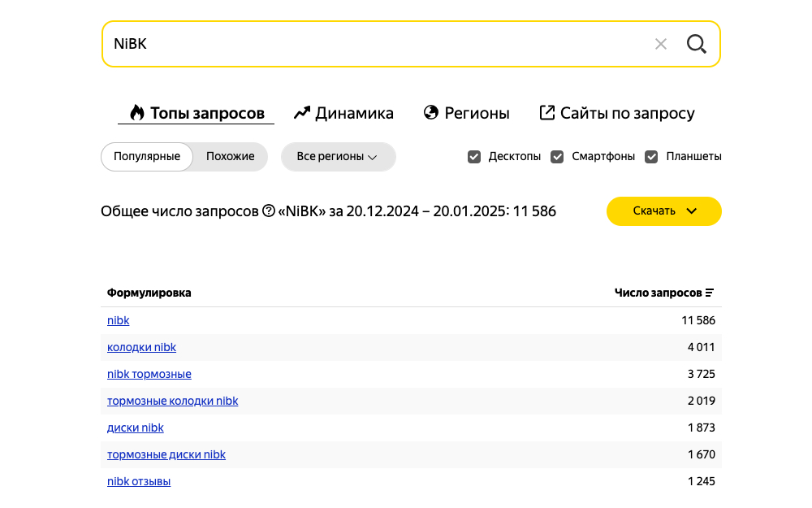This screenshot has width=812, height=508.
Task: Switch to the Динамика tab
Action: click(343, 114)
